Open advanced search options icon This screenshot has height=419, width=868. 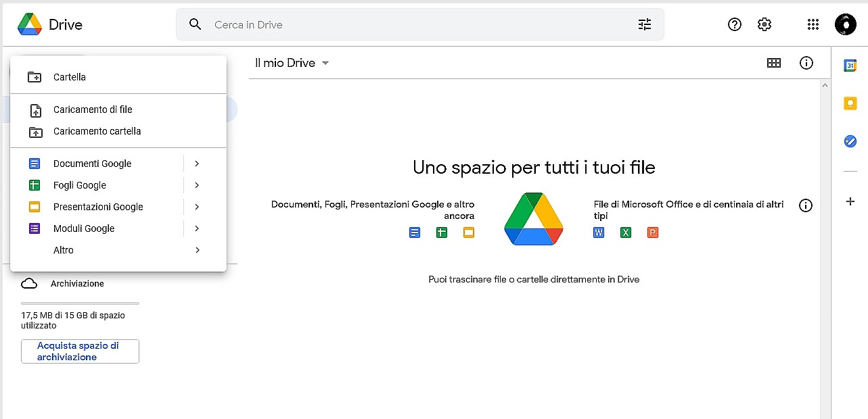pyautogui.click(x=645, y=24)
